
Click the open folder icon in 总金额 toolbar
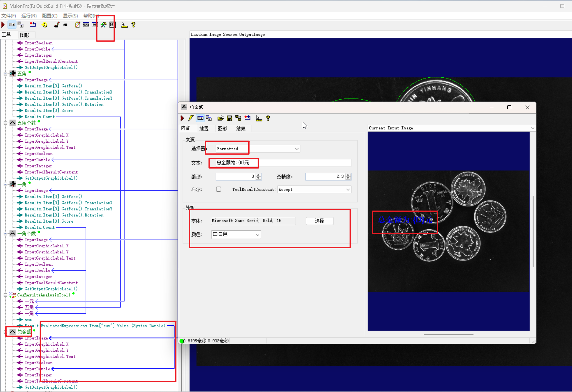click(220, 118)
